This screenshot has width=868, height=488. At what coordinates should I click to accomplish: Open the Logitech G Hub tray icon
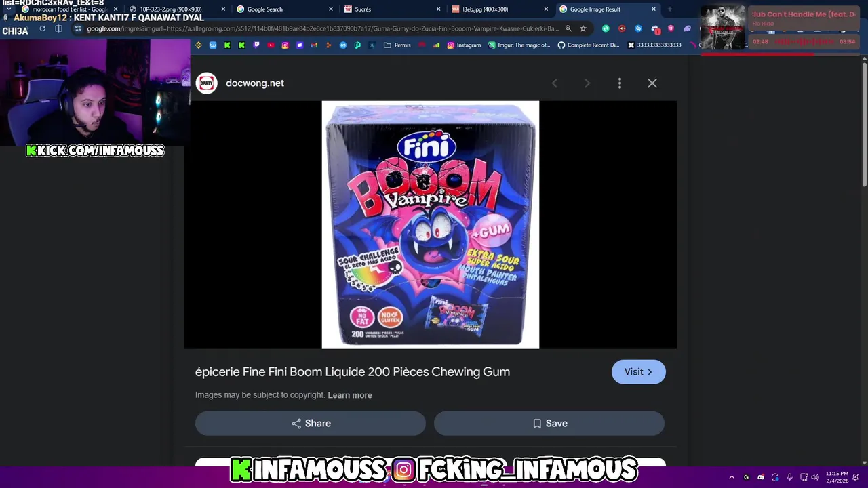[747, 477]
